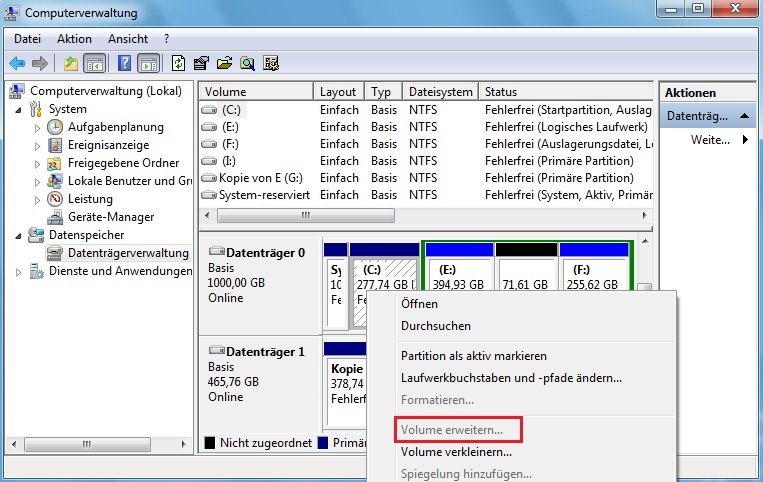Open Weitere Aktionen submenu arrow

point(745,140)
